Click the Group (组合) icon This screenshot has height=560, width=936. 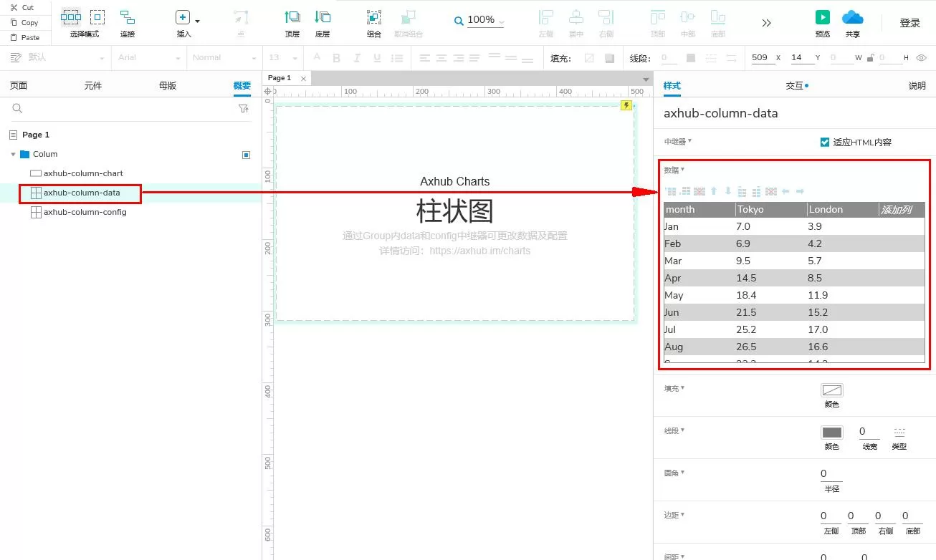coord(374,18)
